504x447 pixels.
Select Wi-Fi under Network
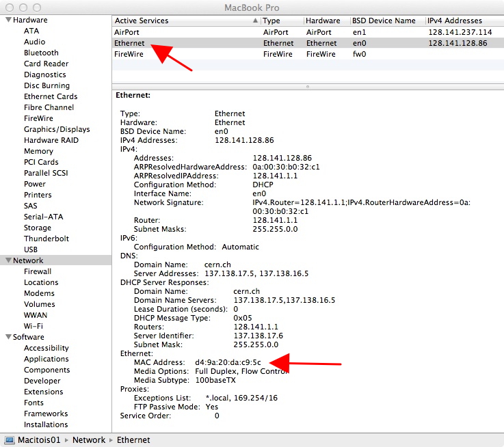33,326
